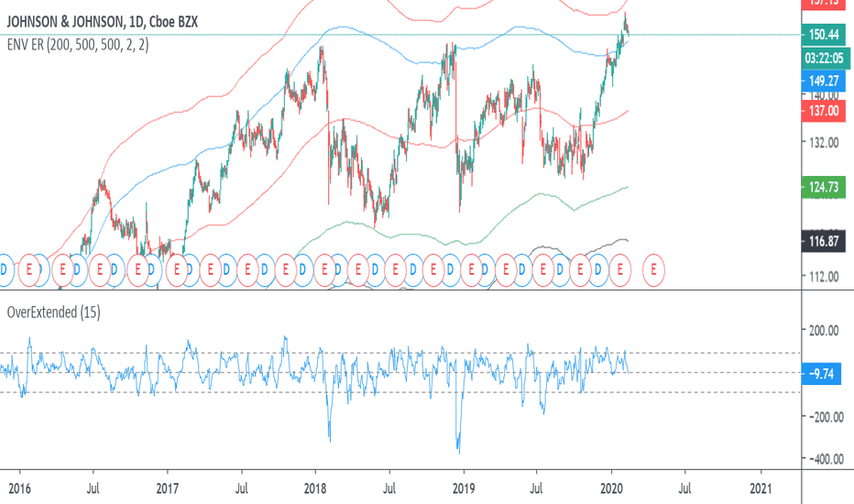Click the 2018 time axis label
Viewport: 854px width, 504px height.
(x=315, y=488)
